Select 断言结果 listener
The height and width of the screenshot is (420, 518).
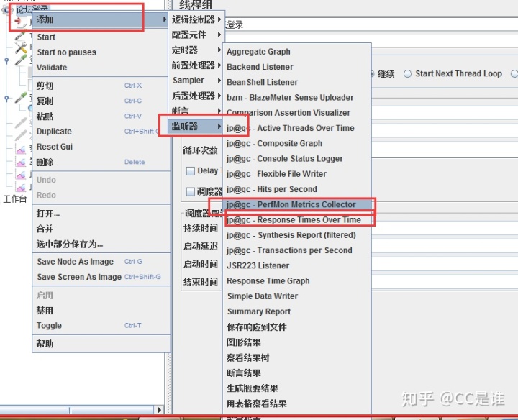click(297, 373)
